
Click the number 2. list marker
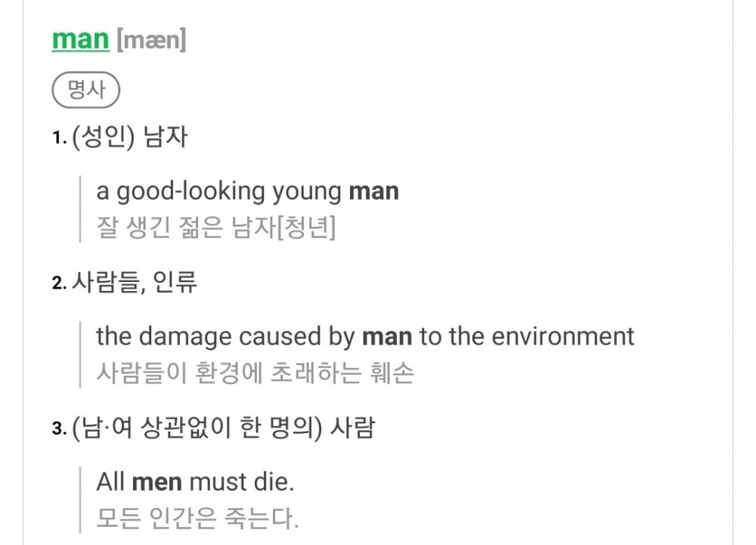click(x=59, y=283)
